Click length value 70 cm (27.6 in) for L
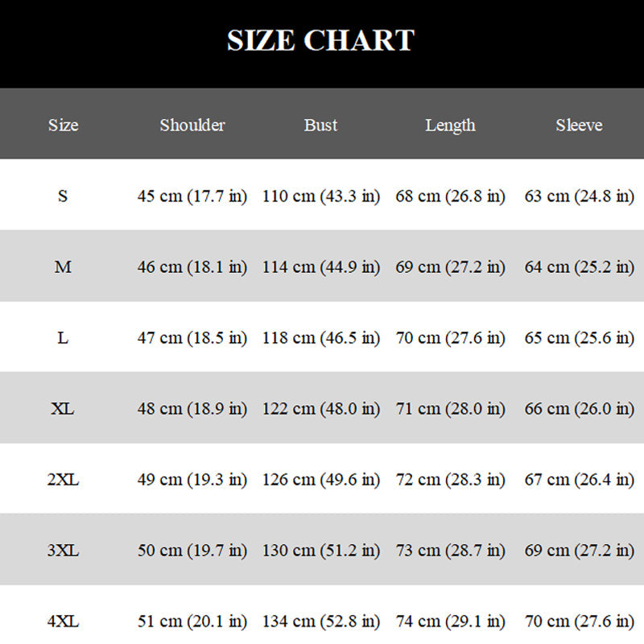 [450, 338]
